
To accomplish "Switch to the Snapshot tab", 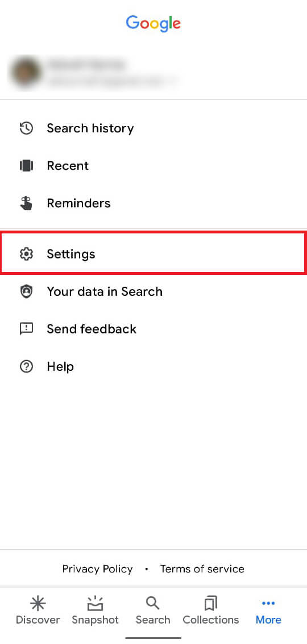I will (96, 610).
